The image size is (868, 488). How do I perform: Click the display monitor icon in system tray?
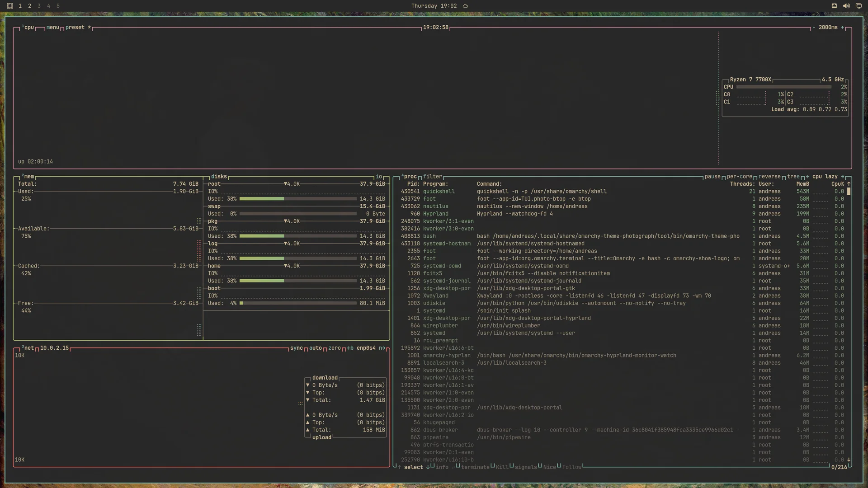pyautogui.click(x=859, y=6)
